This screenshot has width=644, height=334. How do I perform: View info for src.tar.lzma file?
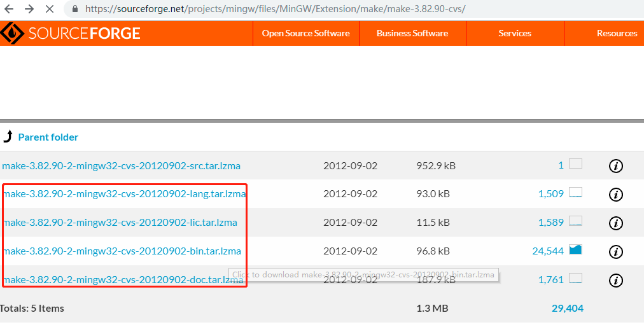coord(615,166)
